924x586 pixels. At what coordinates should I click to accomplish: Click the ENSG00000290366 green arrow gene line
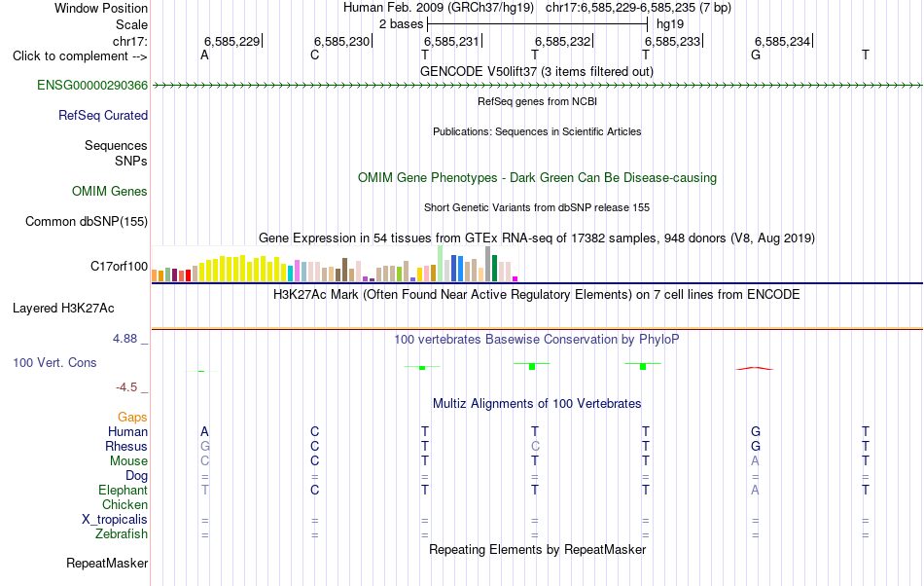click(537, 86)
